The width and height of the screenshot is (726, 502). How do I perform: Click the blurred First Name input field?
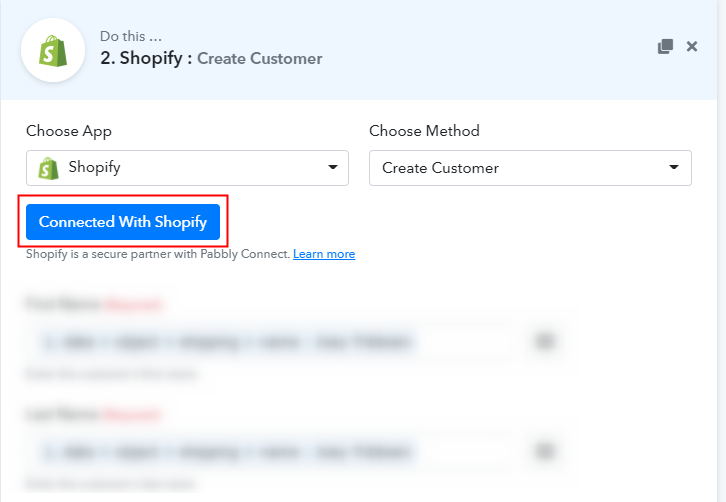(275, 342)
